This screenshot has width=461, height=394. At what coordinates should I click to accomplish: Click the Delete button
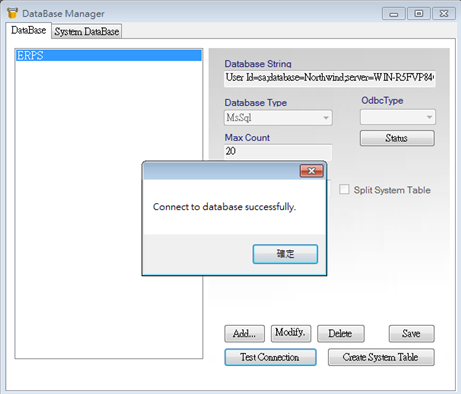point(341,334)
